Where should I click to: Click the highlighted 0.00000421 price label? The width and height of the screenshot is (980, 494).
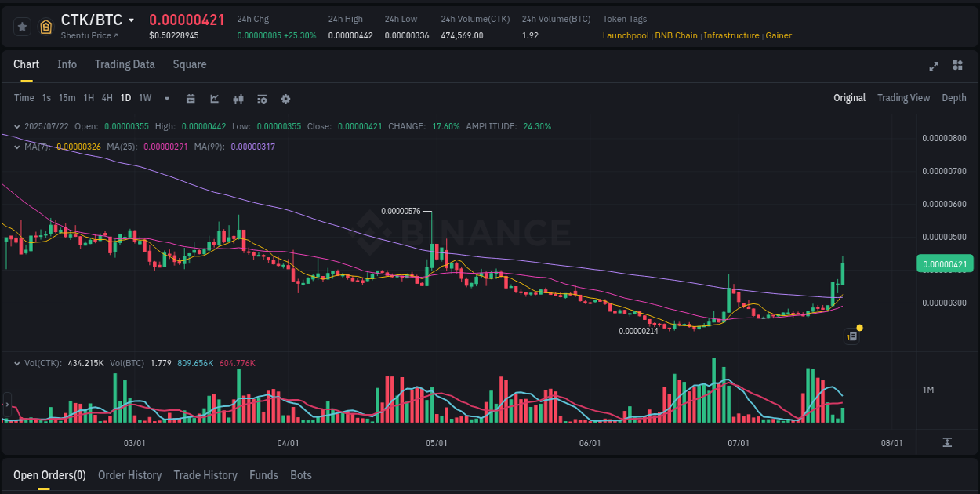click(944, 263)
